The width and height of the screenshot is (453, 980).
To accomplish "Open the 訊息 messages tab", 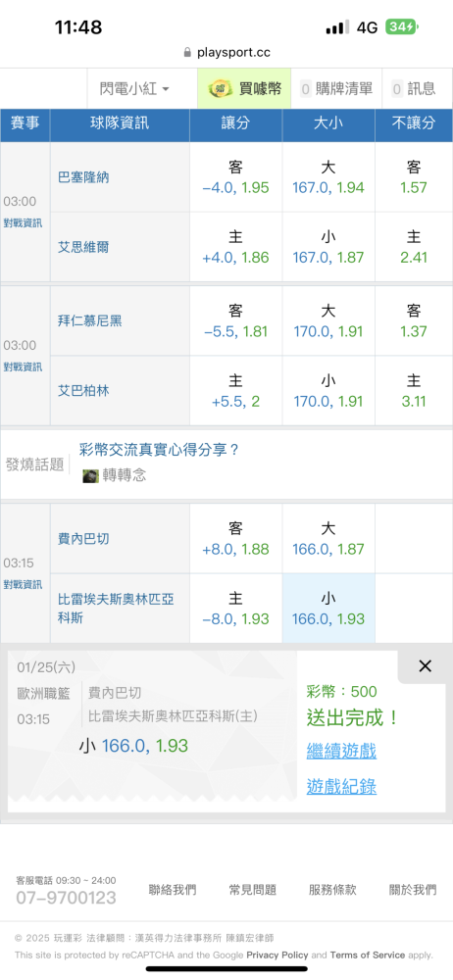I will (x=414, y=89).
